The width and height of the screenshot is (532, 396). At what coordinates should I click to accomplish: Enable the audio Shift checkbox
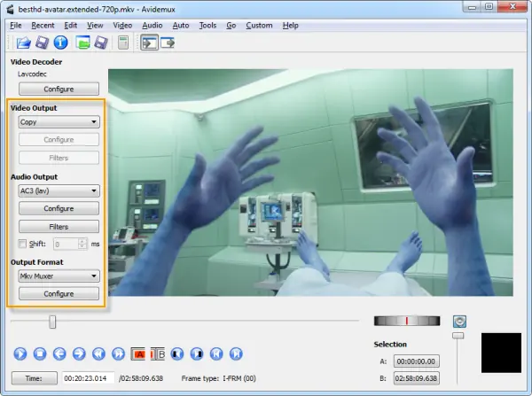(x=22, y=244)
